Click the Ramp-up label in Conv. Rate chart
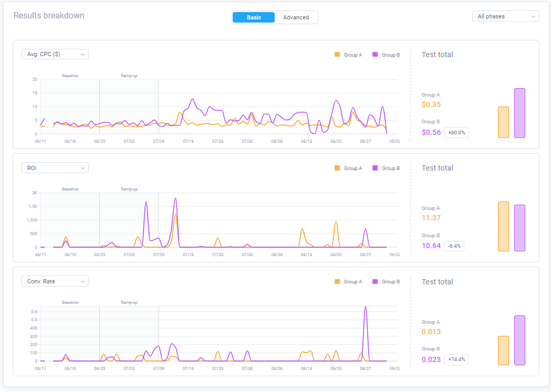This screenshot has width=551, height=392. coord(129,302)
